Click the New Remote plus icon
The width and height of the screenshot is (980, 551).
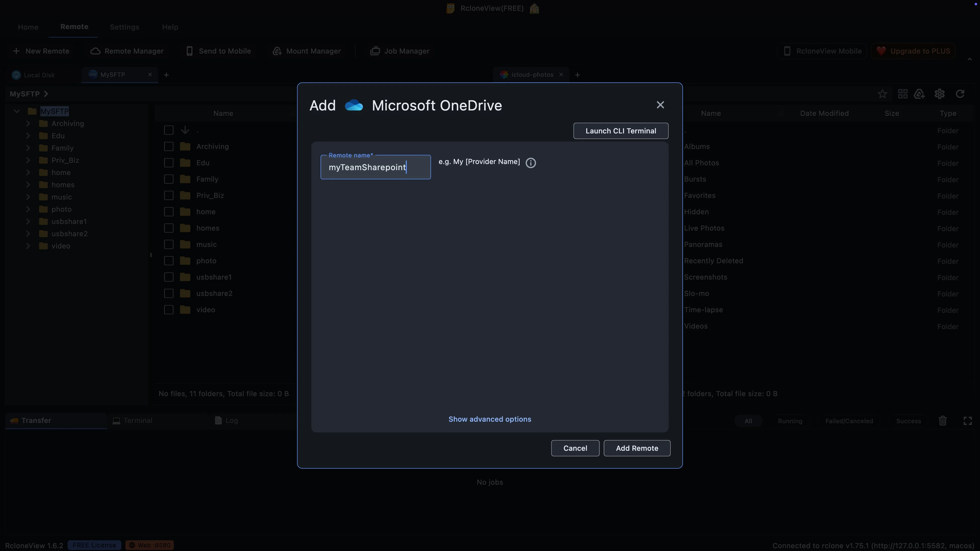click(x=16, y=51)
